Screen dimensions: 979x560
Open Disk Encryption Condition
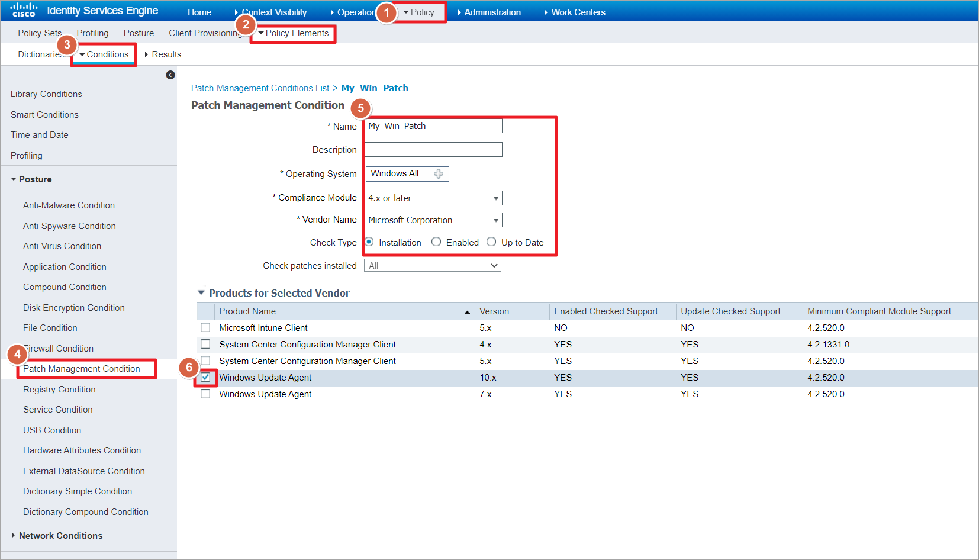click(74, 308)
